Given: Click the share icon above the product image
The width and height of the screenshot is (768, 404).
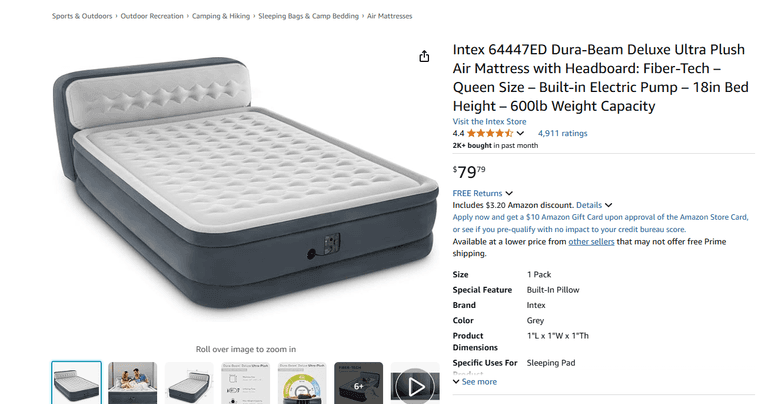Looking at the screenshot, I should point(424,56).
